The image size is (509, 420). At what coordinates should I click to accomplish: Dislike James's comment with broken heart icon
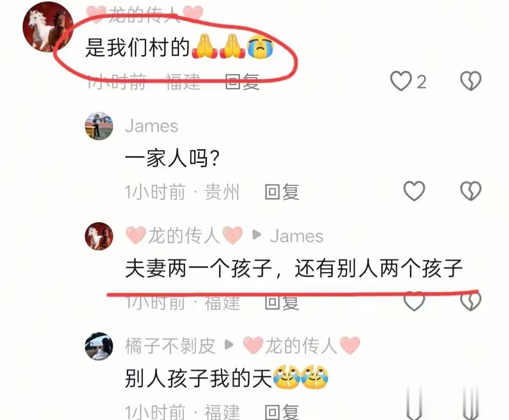pos(471,191)
